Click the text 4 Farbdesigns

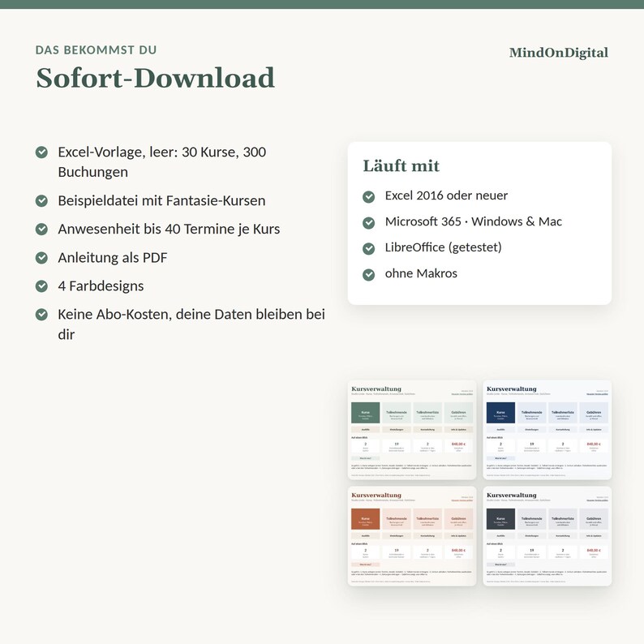[x=101, y=286]
